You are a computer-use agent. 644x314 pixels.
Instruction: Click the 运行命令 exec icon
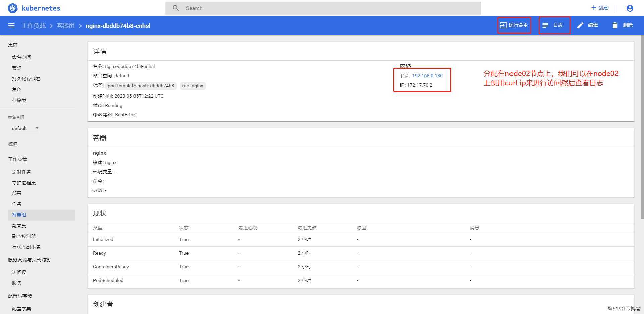(503, 25)
